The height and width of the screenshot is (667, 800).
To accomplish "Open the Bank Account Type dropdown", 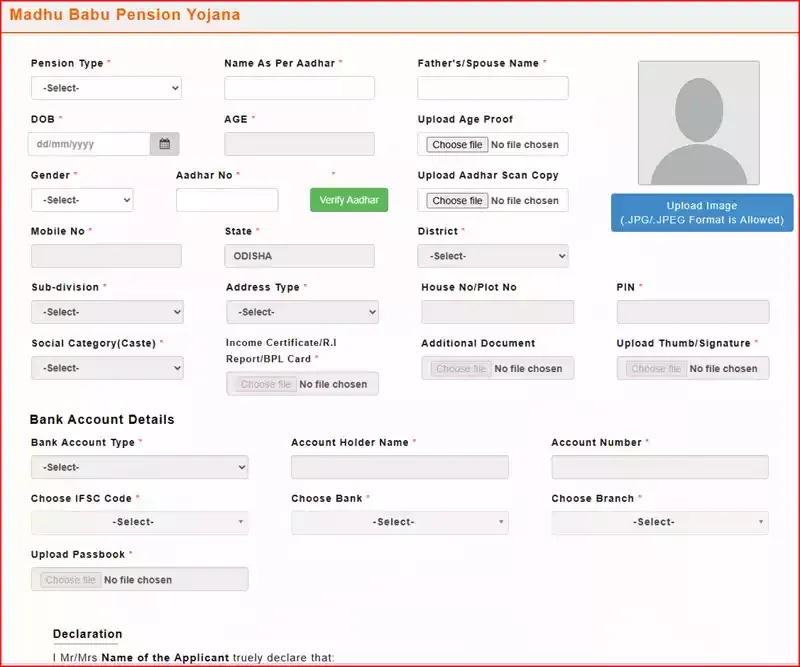I will (140, 467).
